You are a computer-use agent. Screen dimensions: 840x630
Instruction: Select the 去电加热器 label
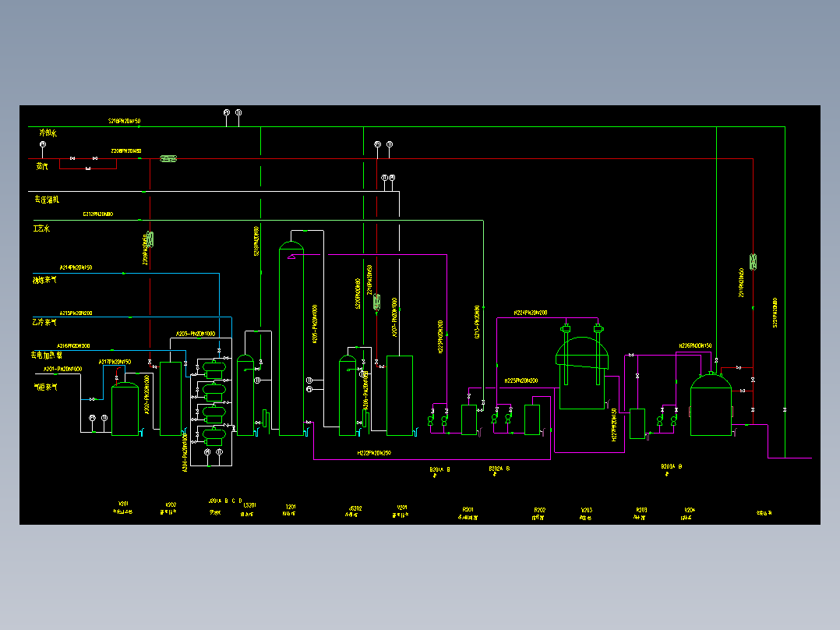[46, 355]
